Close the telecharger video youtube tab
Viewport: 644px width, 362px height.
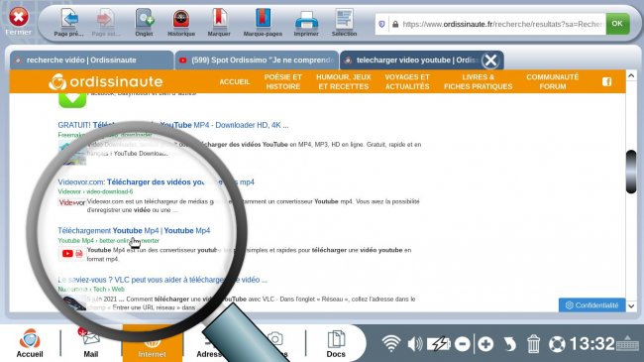pos(490,60)
